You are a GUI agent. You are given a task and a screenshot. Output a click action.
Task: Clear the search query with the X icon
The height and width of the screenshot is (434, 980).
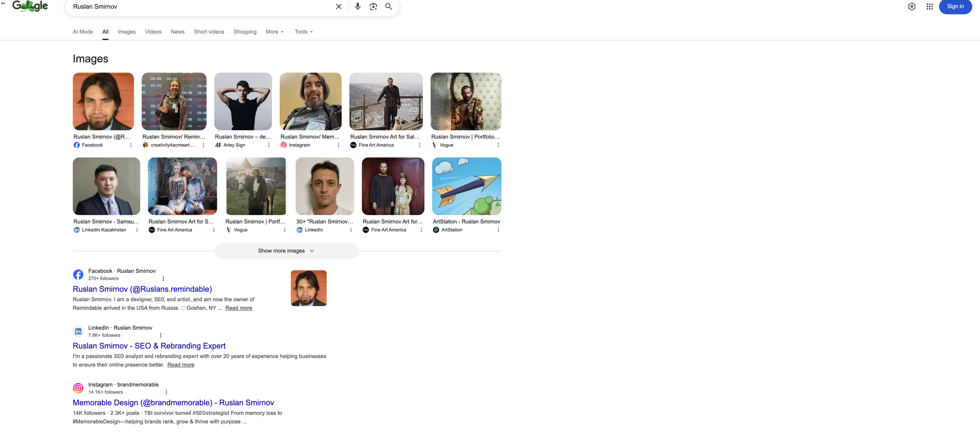point(338,6)
